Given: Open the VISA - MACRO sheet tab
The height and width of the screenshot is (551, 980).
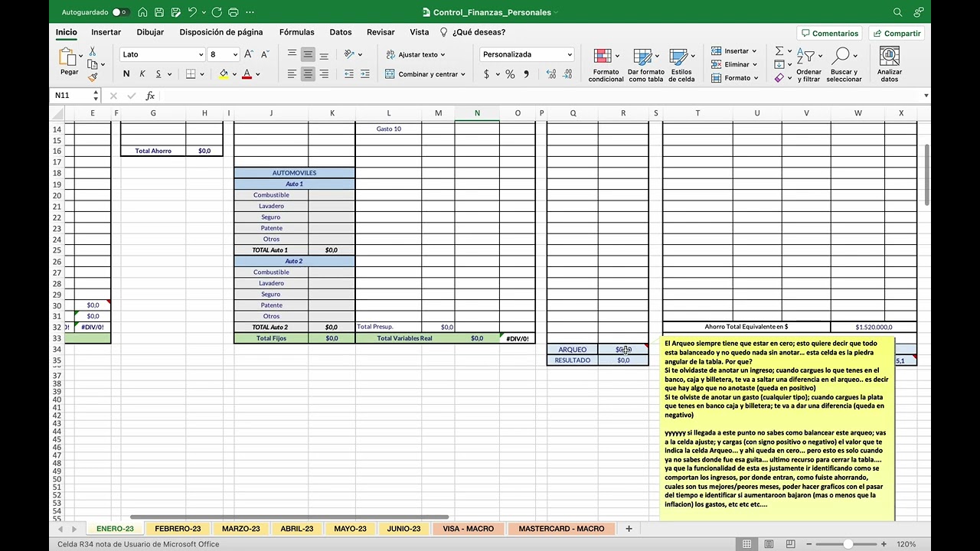Looking at the screenshot, I should [x=469, y=529].
